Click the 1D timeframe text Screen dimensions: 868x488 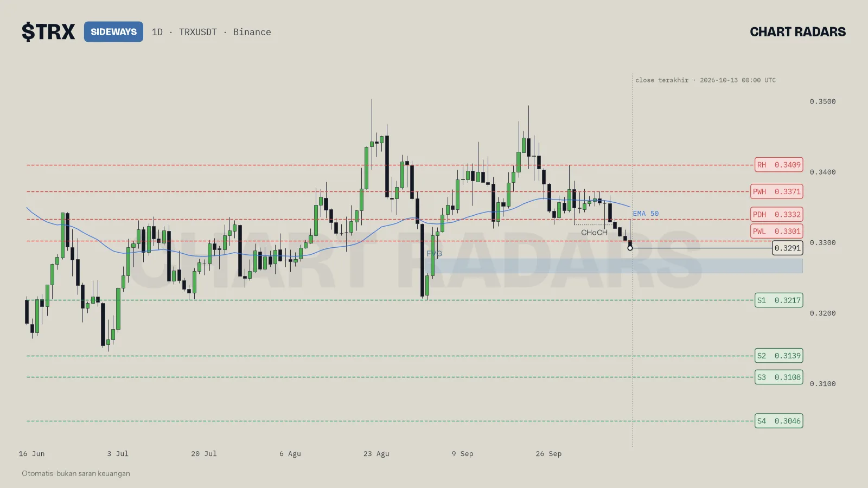(x=157, y=32)
